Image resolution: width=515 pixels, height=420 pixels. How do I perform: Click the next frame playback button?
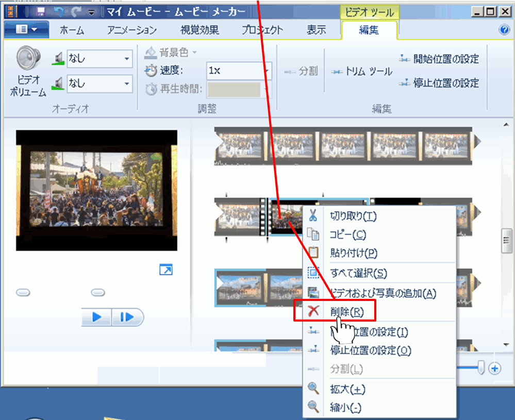click(x=127, y=317)
